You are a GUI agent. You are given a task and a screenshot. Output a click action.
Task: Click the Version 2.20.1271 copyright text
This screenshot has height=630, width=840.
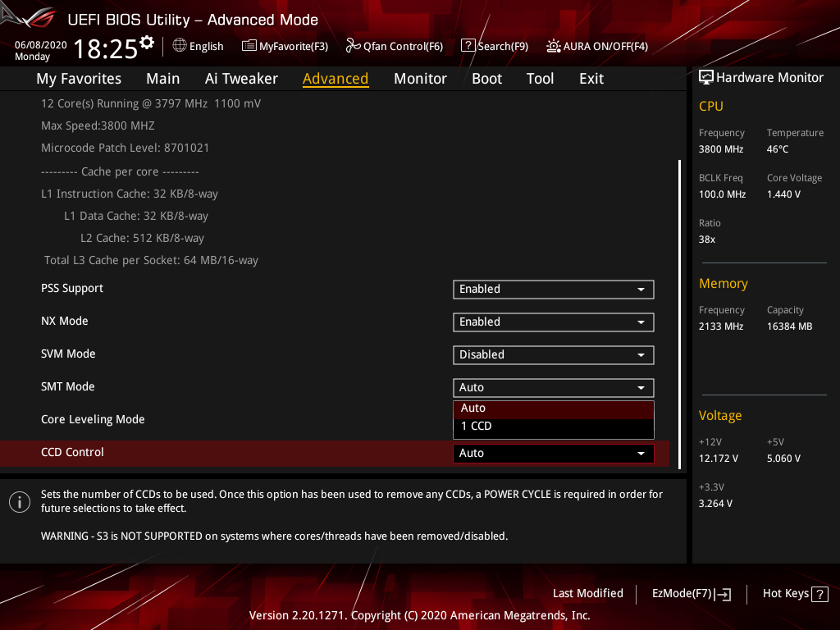(x=419, y=615)
